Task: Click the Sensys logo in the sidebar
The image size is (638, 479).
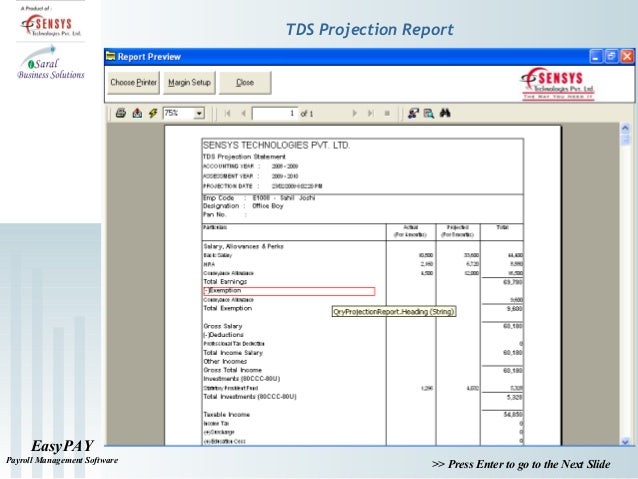Action: [51, 25]
